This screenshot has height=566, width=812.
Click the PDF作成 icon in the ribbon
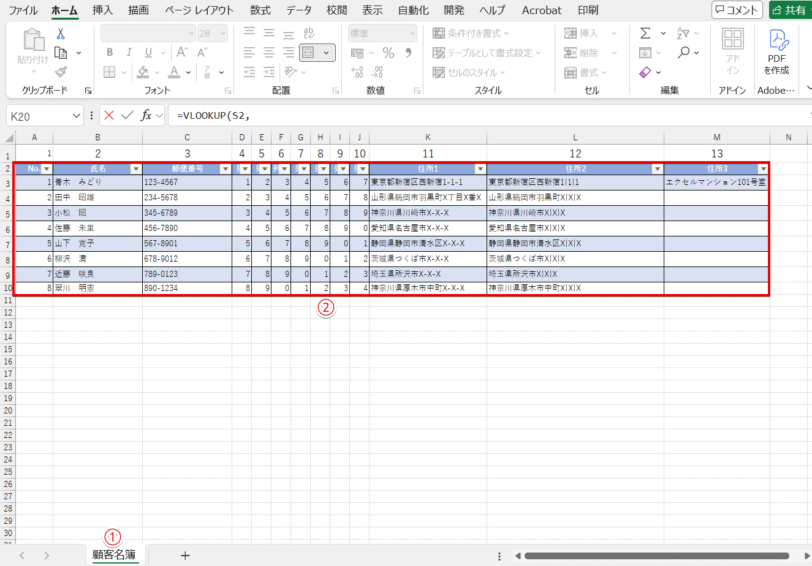coord(777,50)
